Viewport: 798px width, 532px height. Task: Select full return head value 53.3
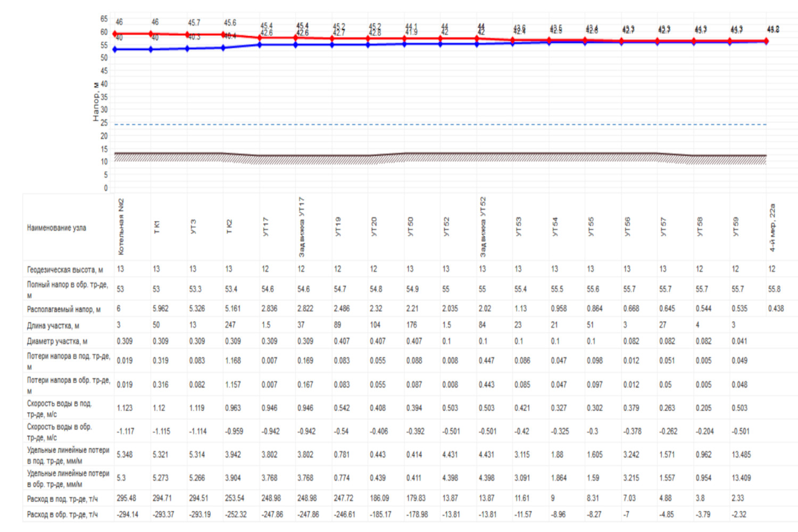tap(195, 289)
